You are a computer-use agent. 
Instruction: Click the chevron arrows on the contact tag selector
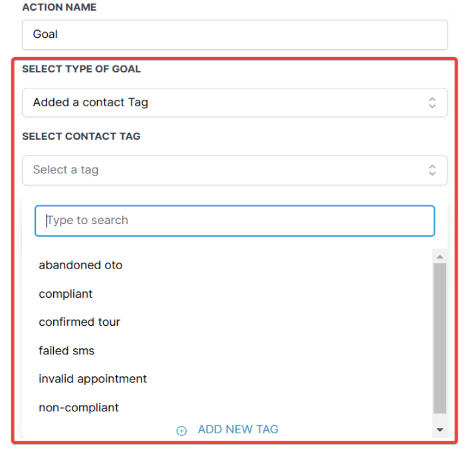(x=432, y=170)
